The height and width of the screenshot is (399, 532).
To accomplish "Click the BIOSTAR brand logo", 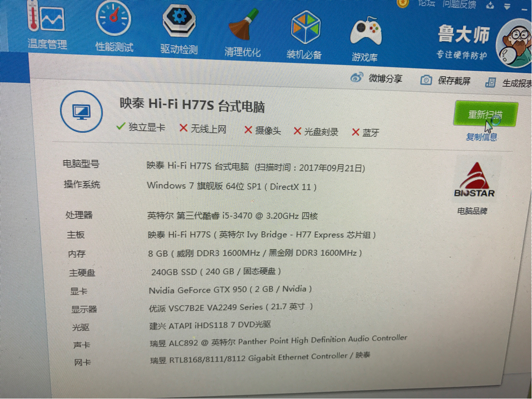I will [x=475, y=180].
